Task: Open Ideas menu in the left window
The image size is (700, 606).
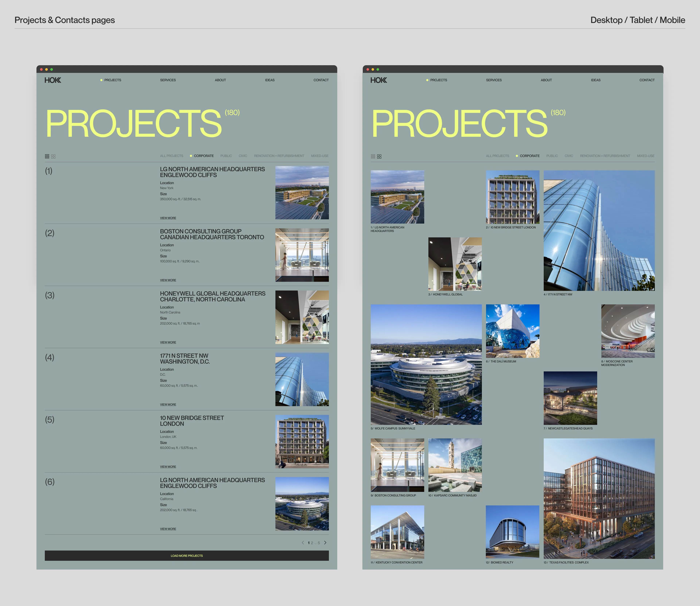Action: coord(270,80)
